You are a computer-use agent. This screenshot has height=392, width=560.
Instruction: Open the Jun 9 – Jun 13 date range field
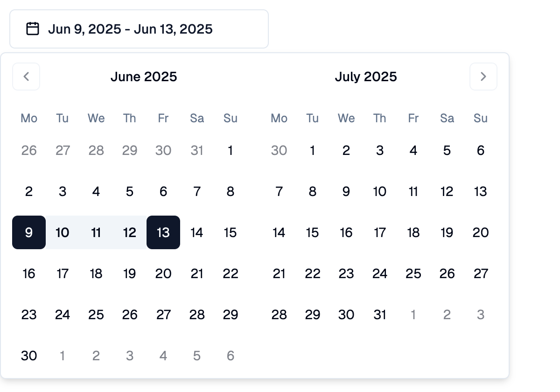139,29
